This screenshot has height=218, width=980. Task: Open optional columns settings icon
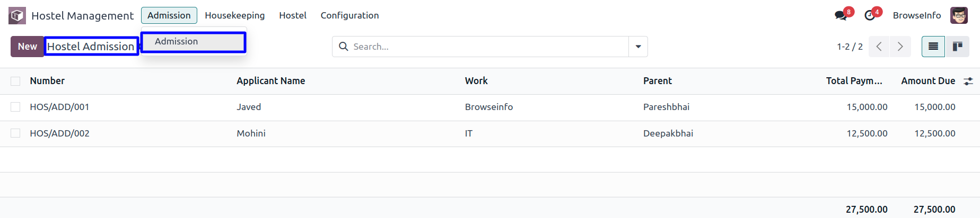pyautogui.click(x=968, y=81)
